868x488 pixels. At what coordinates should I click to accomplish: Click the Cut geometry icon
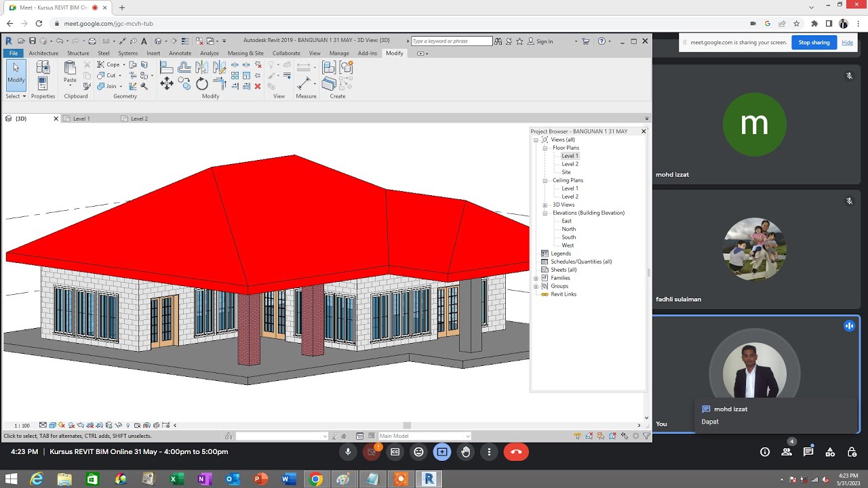(x=100, y=75)
